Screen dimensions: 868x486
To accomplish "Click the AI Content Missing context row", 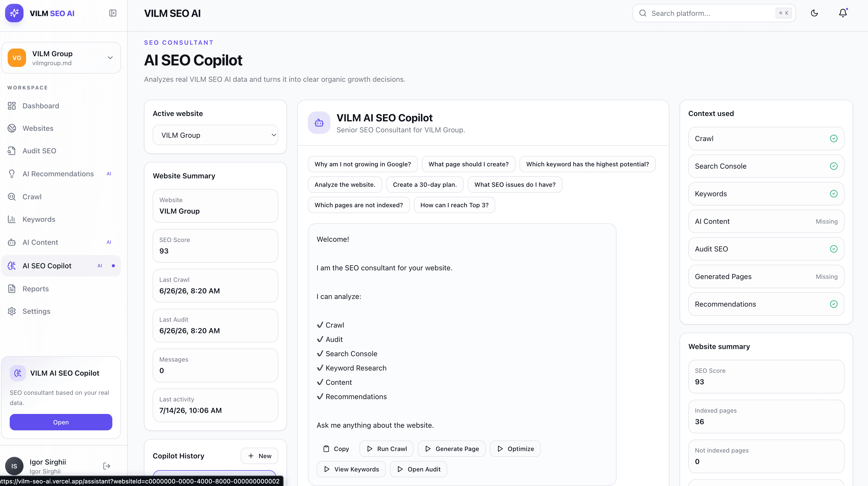I will pyautogui.click(x=766, y=222).
